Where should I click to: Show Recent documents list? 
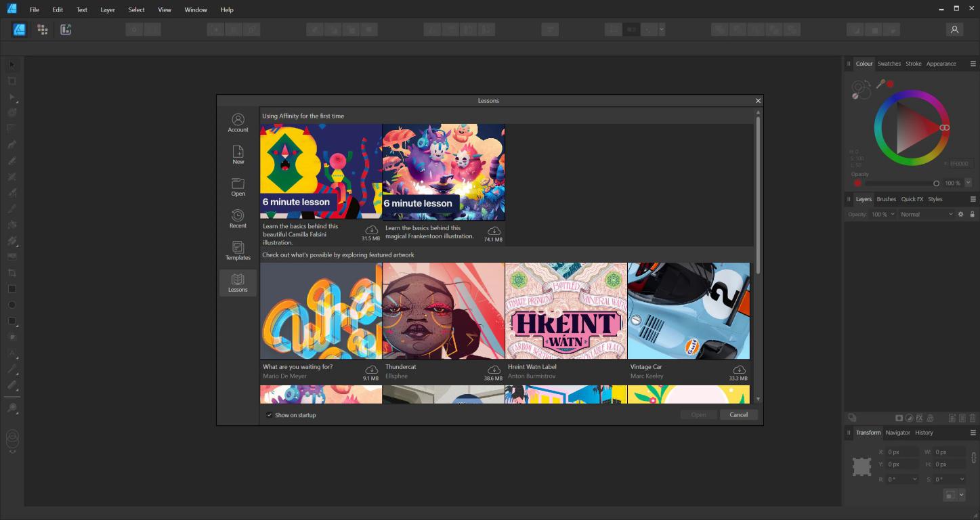click(238, 218)
